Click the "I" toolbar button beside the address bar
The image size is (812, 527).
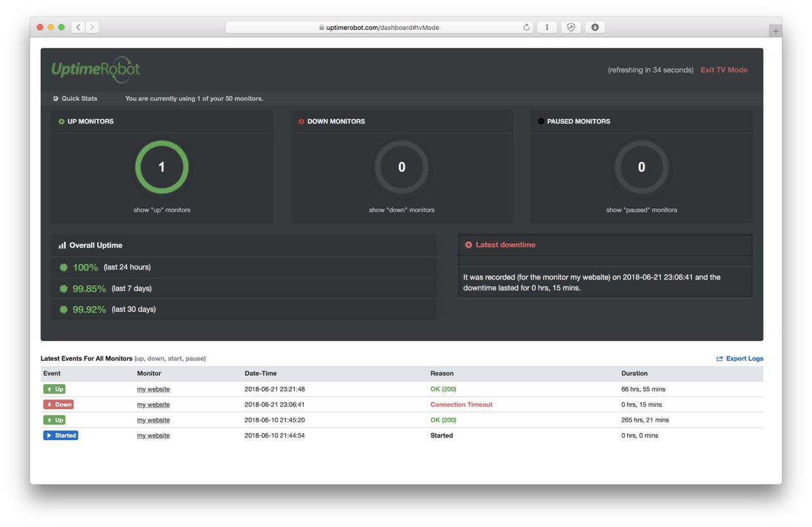547,27
